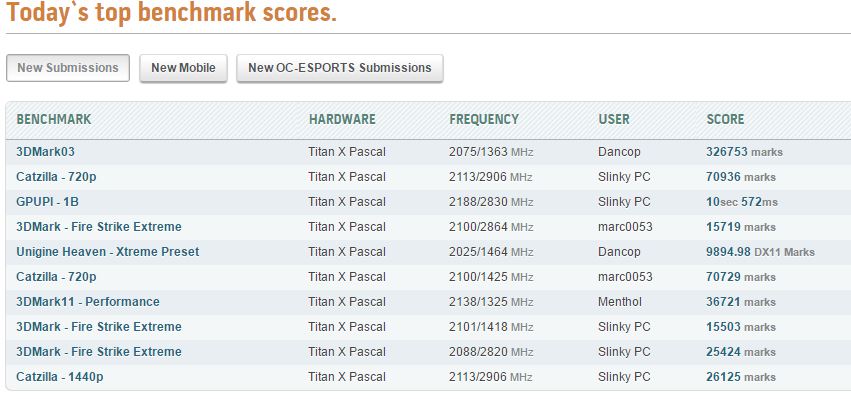Open the GPUPI - 1B benchmark link
Image resolution: width=851 pixels, height=399 pixels.
point(48,202)
